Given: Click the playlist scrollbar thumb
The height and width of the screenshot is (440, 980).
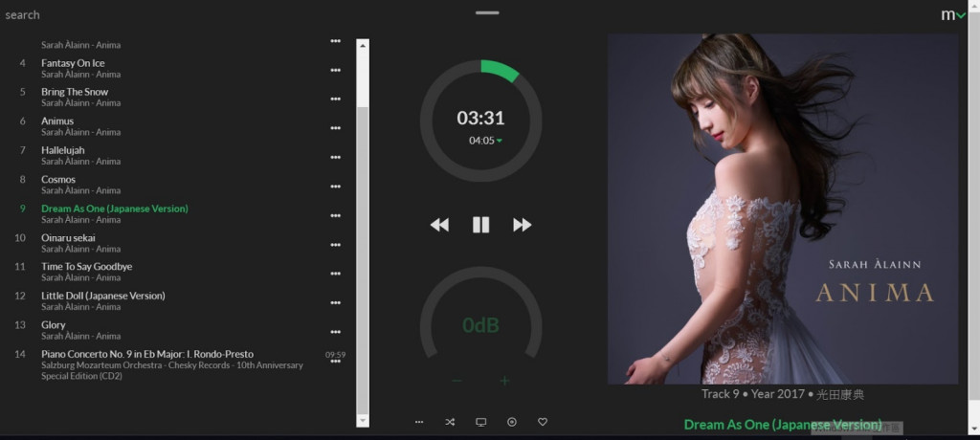Looking at the screenshot, I should [363, 259].
